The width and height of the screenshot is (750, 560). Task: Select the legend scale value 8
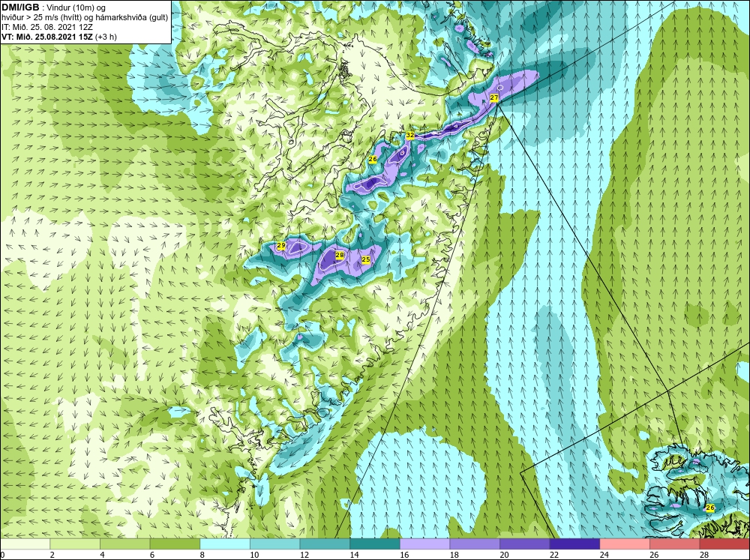pos(202,555)
